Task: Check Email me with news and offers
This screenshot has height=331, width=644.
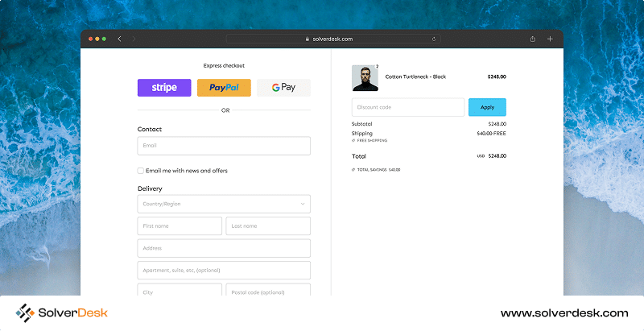Action: click(x=140, y=171)
